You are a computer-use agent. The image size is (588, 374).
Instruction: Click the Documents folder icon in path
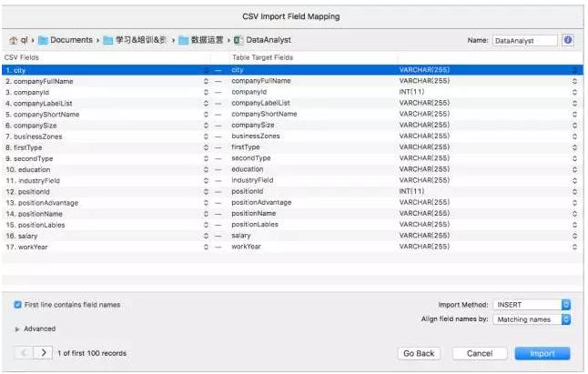point(43,40)
